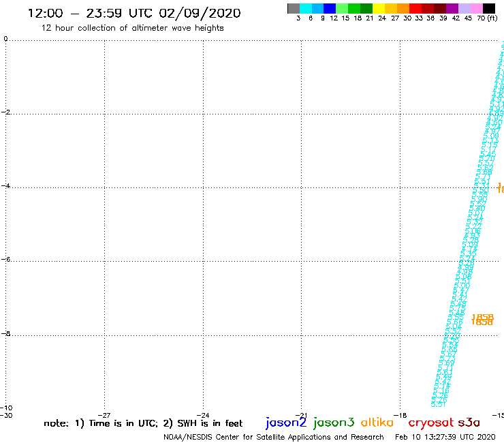
Task: Click the "-18" longitude axis label
Action: [x=400, y=415]
